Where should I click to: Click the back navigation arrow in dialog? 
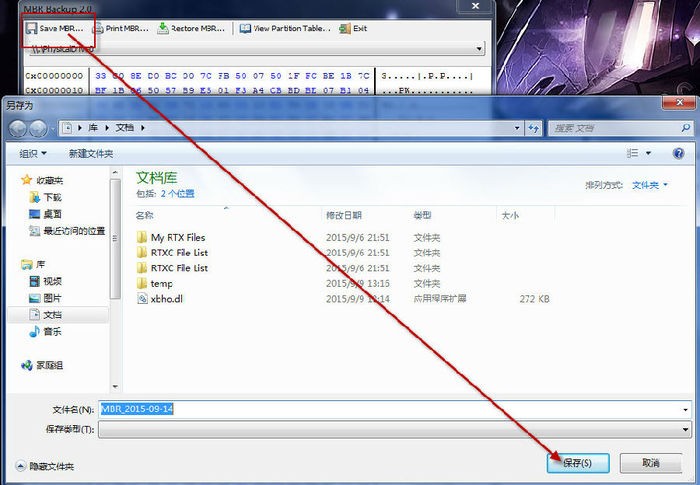[18, 128]
